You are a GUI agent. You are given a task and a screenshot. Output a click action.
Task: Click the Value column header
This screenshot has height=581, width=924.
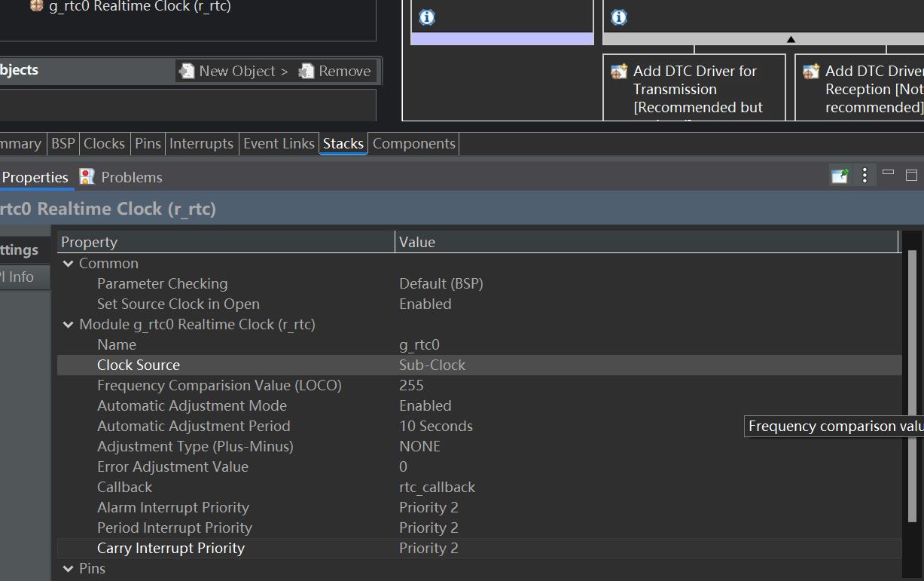(647, 242)
